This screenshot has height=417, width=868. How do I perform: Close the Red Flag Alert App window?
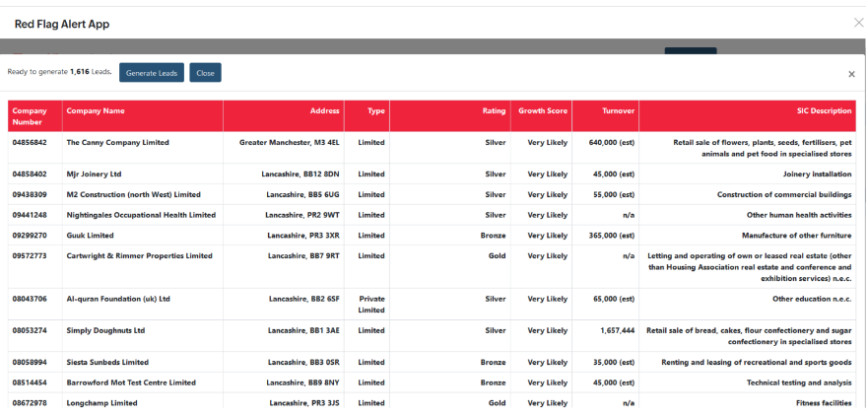tap(858, 23)
